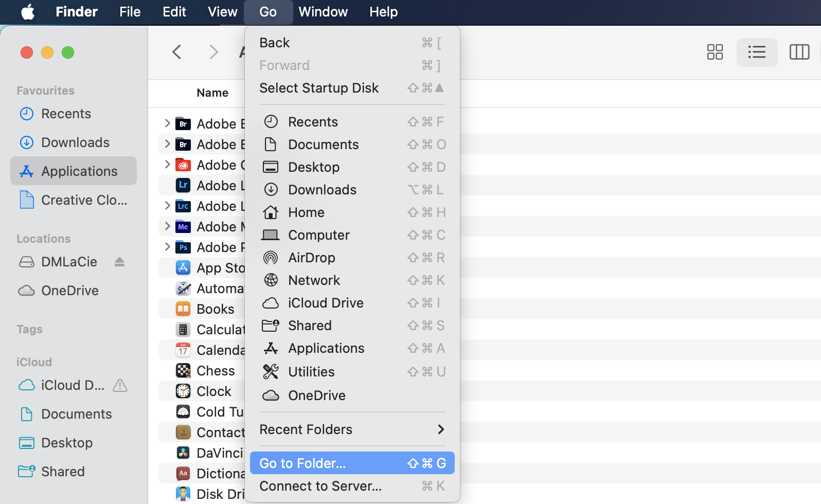The height and width of the screenshot is (504, 821).
Task: Choose Home in the Go menu
Action: pyautogui.click(x=352, y=212)
